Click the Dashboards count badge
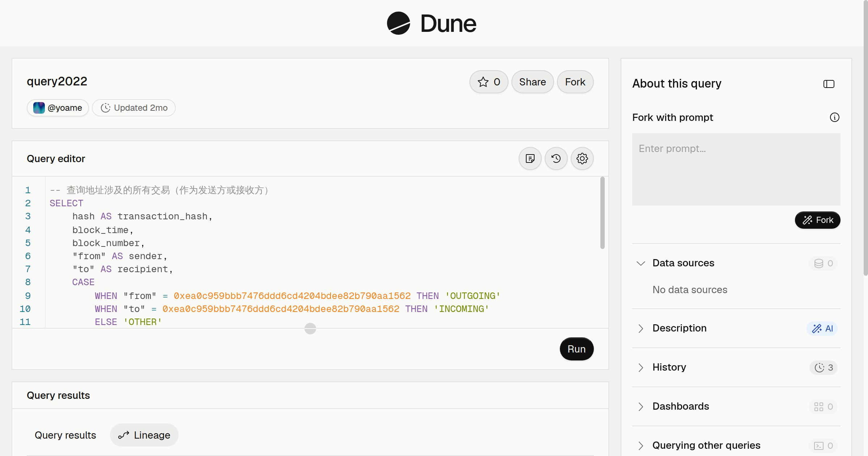 click(823, 407)
